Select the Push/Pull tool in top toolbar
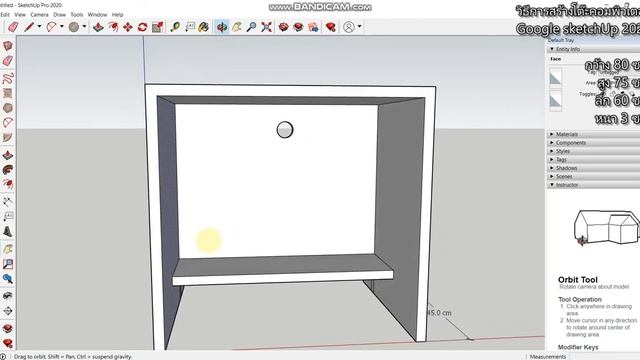 [98, 27]
